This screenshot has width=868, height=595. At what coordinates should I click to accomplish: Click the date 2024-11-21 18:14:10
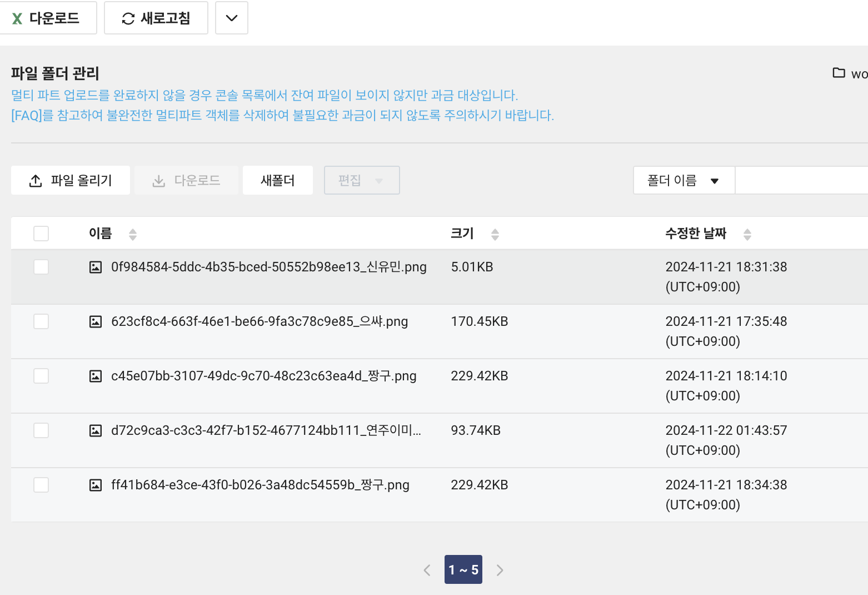coord(726,376)
